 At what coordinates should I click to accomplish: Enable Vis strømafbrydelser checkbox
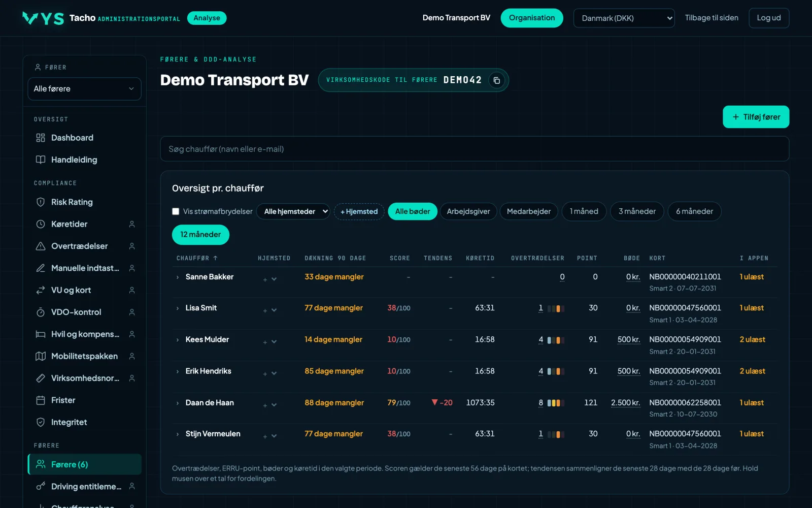[176, 211]
